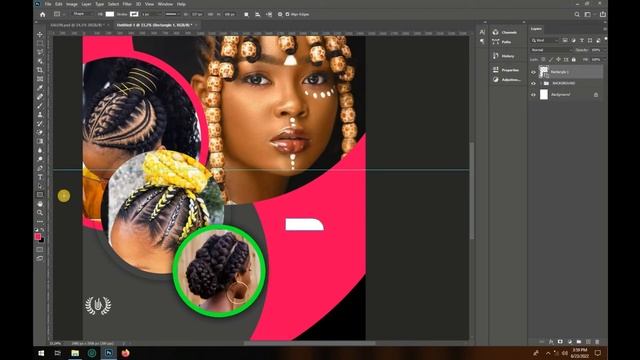Open the search icon at top right
This screenshot has width=640, height=360.
point(577,14)
